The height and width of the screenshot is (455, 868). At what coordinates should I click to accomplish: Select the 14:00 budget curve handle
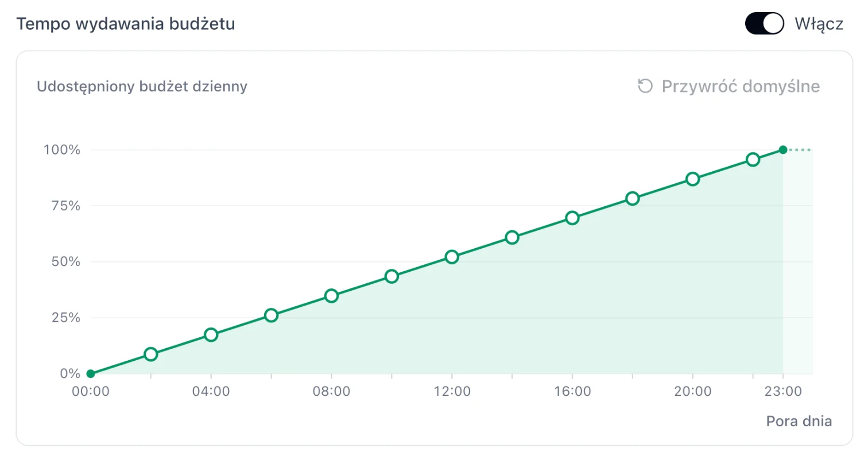point(512,237)
